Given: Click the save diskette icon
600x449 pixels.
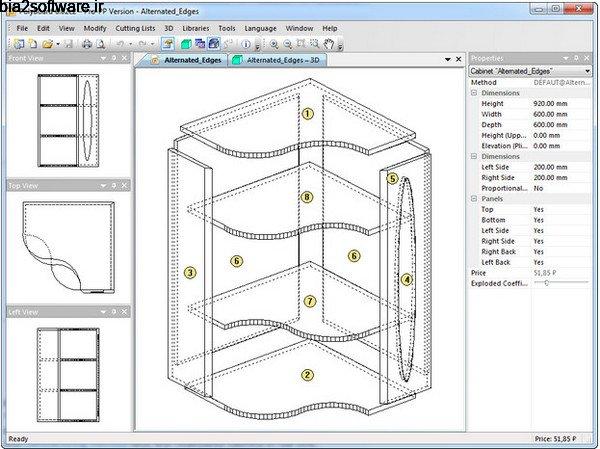Looking at the screenshot, I should coord(68,44).
